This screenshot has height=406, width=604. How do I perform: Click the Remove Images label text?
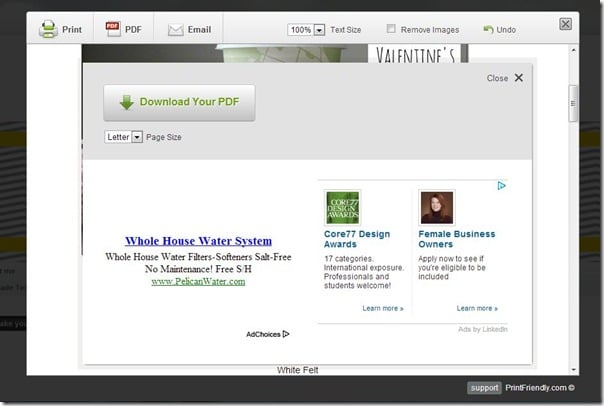tap(430, 30)
